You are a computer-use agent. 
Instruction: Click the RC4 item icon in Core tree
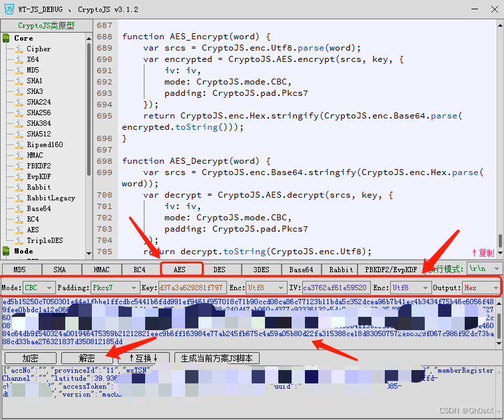pyautogui.click(x=19, y=219)
